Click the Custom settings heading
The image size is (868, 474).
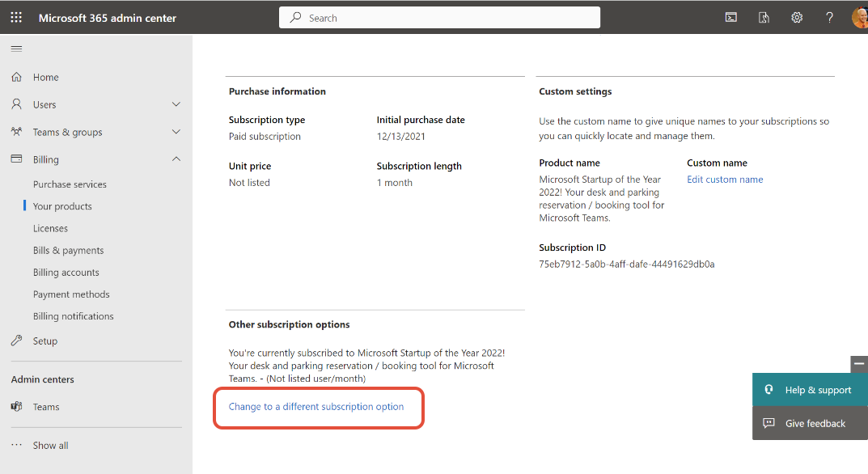click(x=575, y=91)
